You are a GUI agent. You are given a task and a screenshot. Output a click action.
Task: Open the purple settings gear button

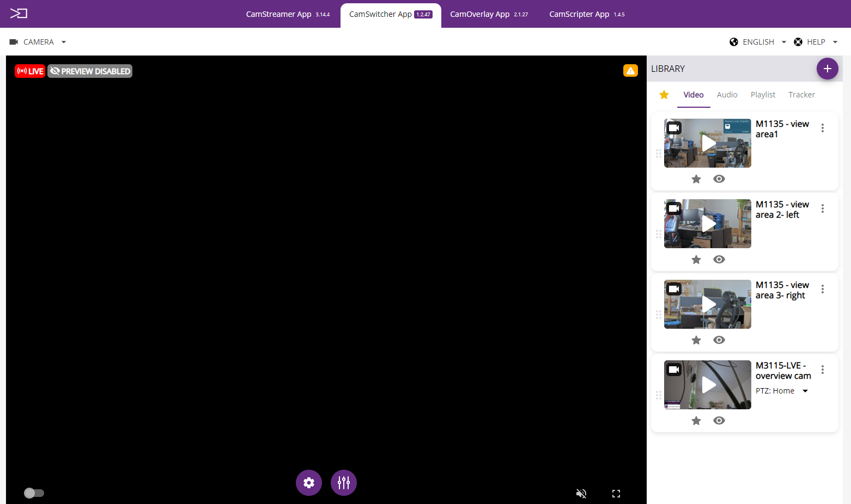click(x=309, y=483)
